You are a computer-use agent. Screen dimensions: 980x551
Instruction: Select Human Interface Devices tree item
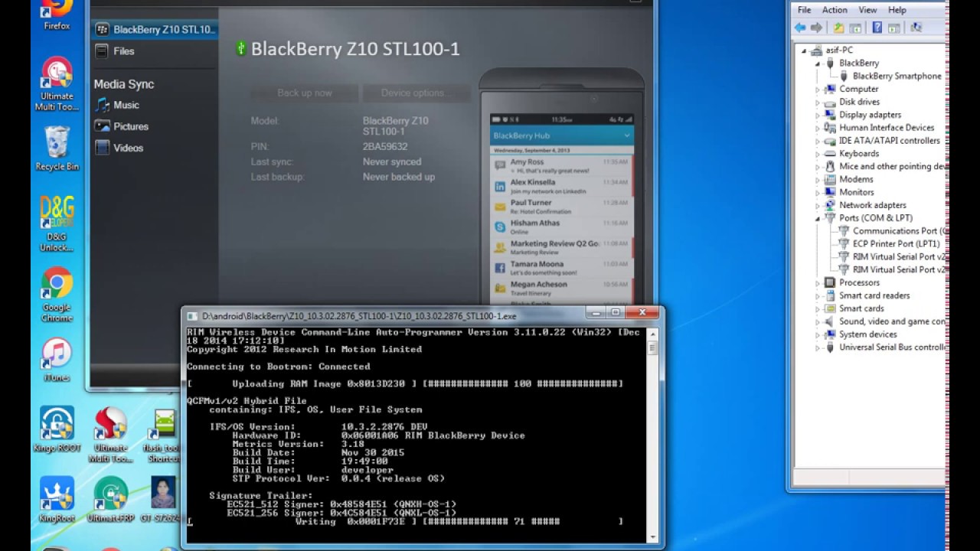tap(887, 128)
